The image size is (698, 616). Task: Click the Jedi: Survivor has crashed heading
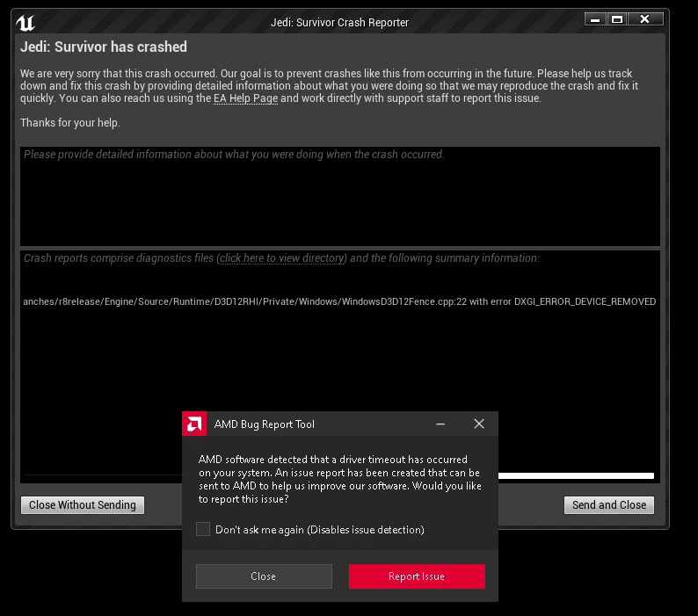(104, 47)
